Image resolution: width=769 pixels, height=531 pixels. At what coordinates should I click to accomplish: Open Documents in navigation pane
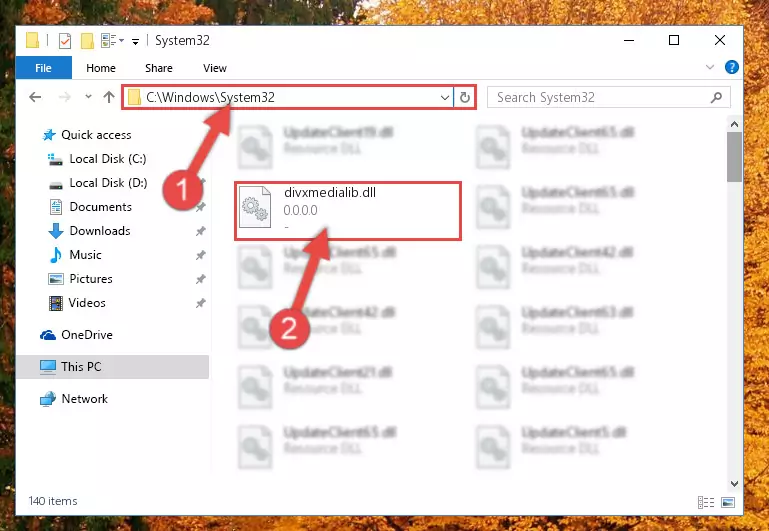coord(101,207)
